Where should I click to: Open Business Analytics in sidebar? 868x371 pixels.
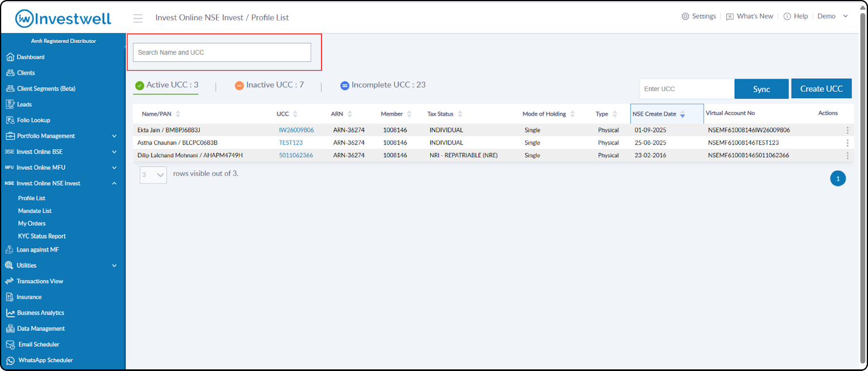[35, 312]
